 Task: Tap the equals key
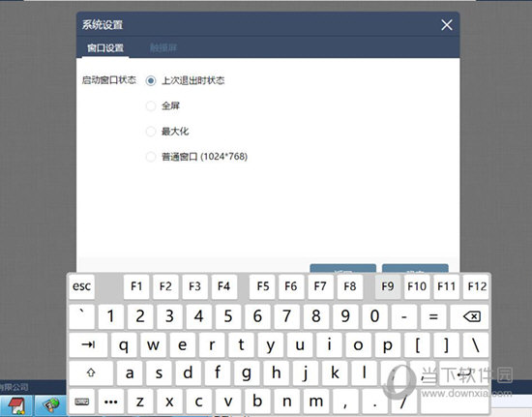pos(433,316)
